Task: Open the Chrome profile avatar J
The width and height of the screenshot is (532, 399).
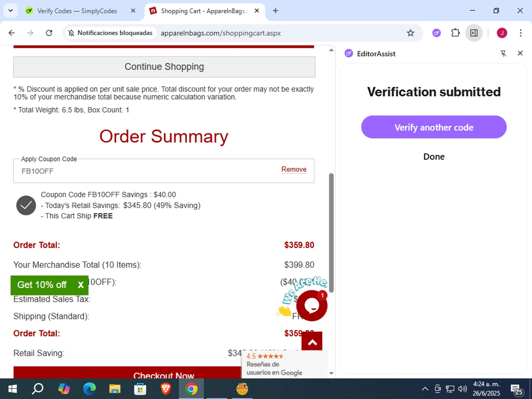Action: 502,33
